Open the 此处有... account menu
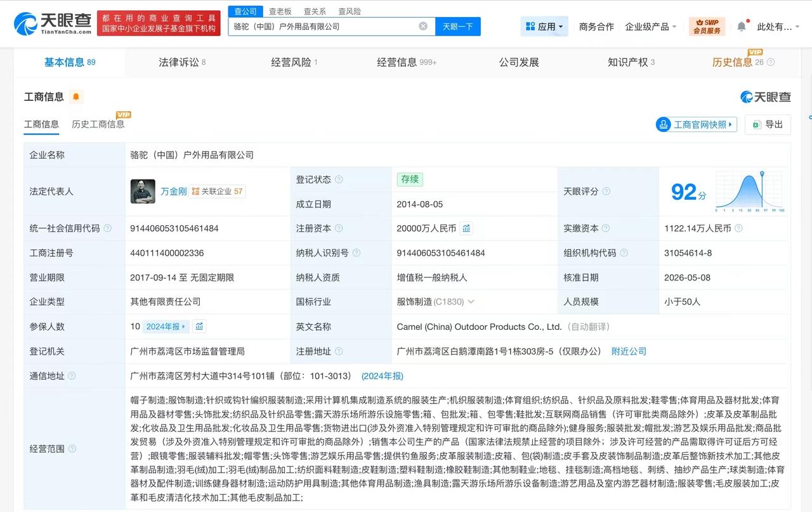 778,27
